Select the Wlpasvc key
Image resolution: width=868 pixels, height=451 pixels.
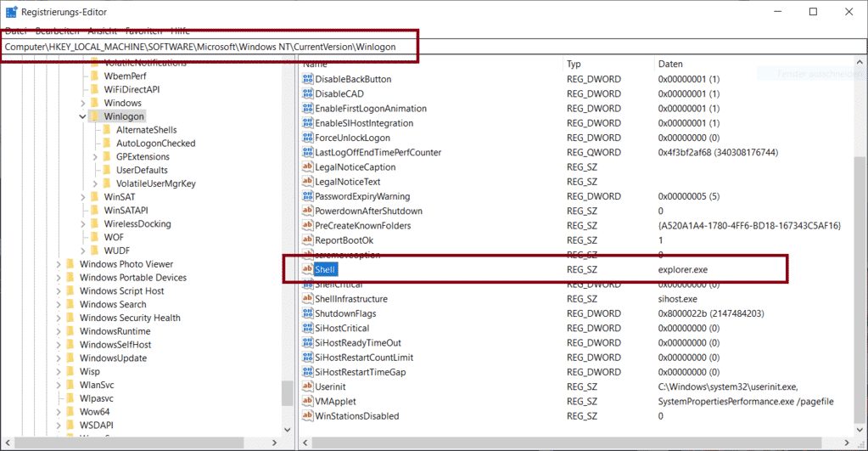click(97, 398)
